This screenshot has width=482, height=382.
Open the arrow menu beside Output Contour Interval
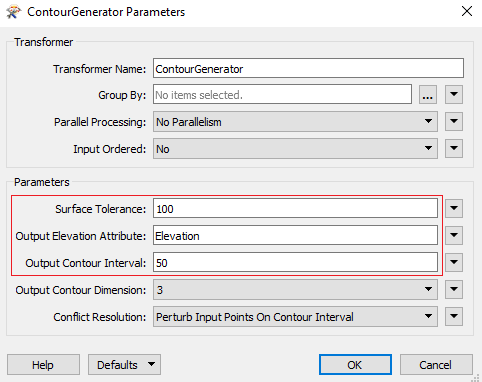point(454,263)
